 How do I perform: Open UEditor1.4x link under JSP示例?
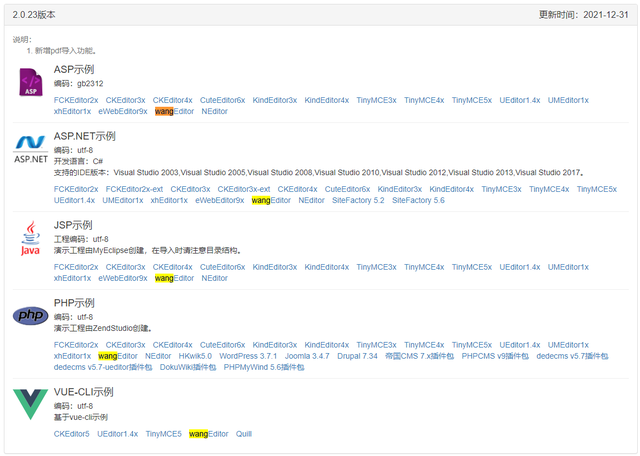tap(520, 267)
